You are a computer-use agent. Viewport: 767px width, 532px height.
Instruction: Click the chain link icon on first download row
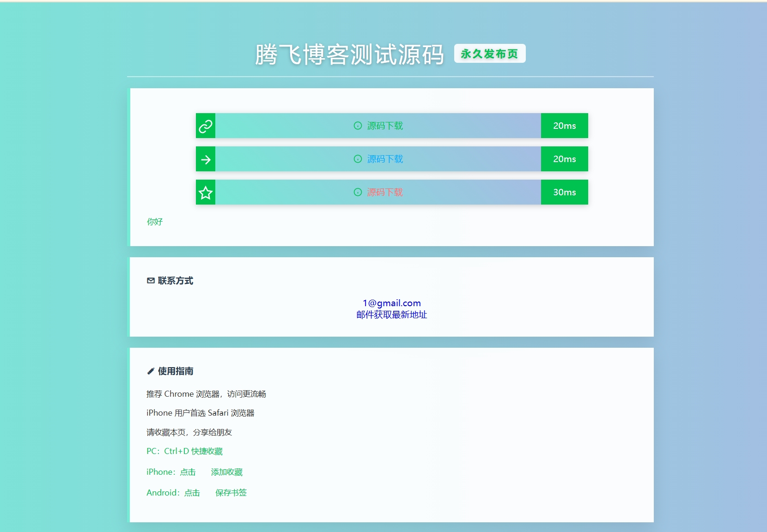pyautogui.click(x=206, y=126)
